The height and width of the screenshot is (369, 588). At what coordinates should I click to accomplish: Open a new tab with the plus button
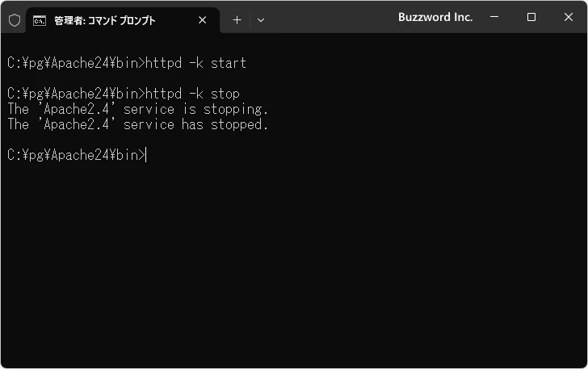click(x=237, y=19)
